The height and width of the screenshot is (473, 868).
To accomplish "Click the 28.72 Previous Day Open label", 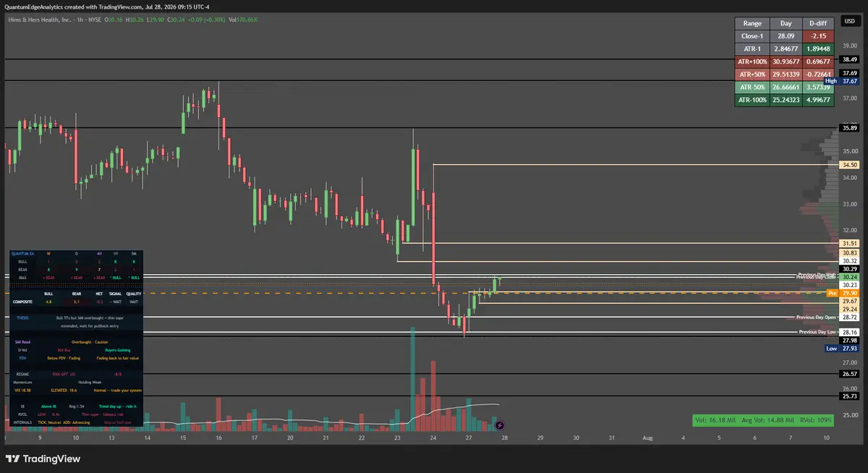I will pos(849,318).
